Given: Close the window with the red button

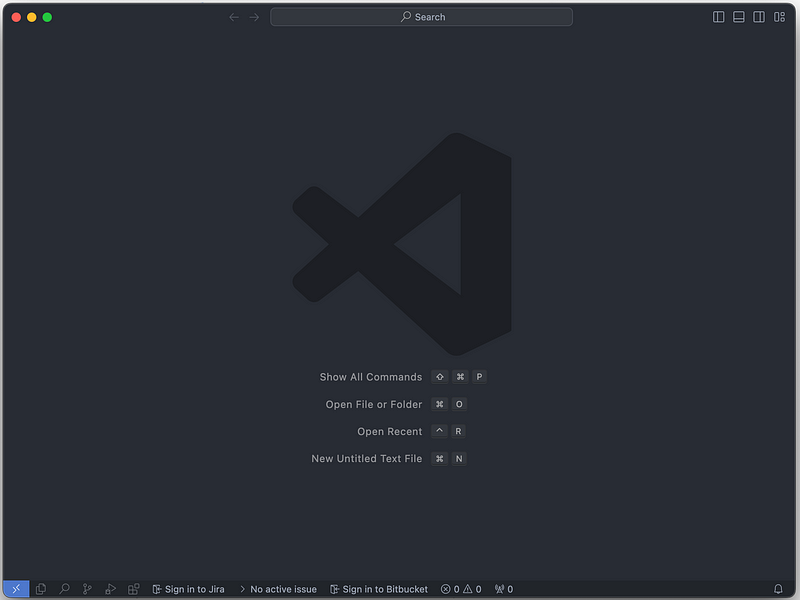Looking at the screenshot, I should click(x=16, y=17).
